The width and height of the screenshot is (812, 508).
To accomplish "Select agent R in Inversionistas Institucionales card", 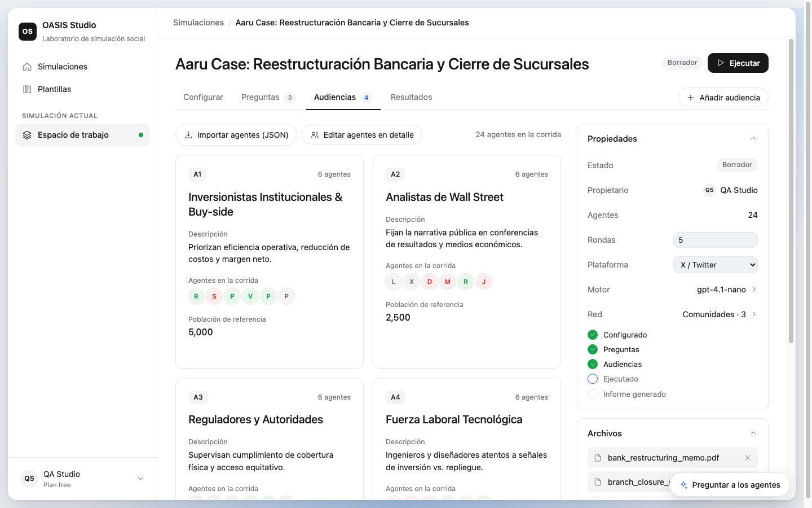I will (196, 296).
